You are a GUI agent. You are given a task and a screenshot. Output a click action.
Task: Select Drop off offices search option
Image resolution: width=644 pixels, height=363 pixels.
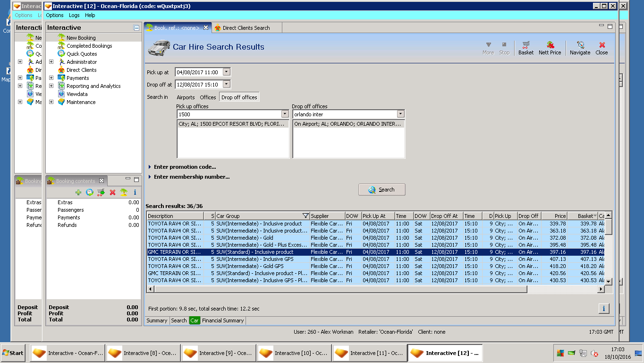point(239,97)
